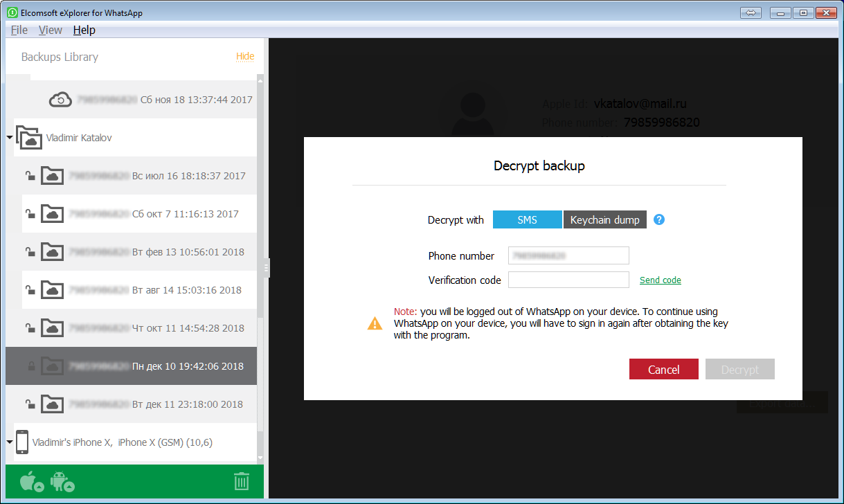This screenshot has width=844, height=504.
Task: Click the library scrollbar up arrow
Action: tap(260, 80)
